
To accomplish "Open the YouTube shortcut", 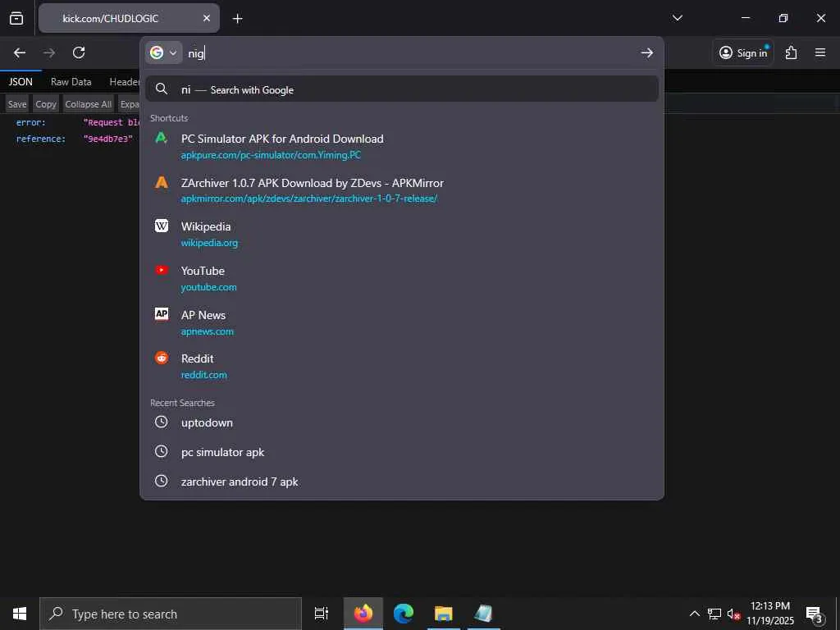I will 402,279.
